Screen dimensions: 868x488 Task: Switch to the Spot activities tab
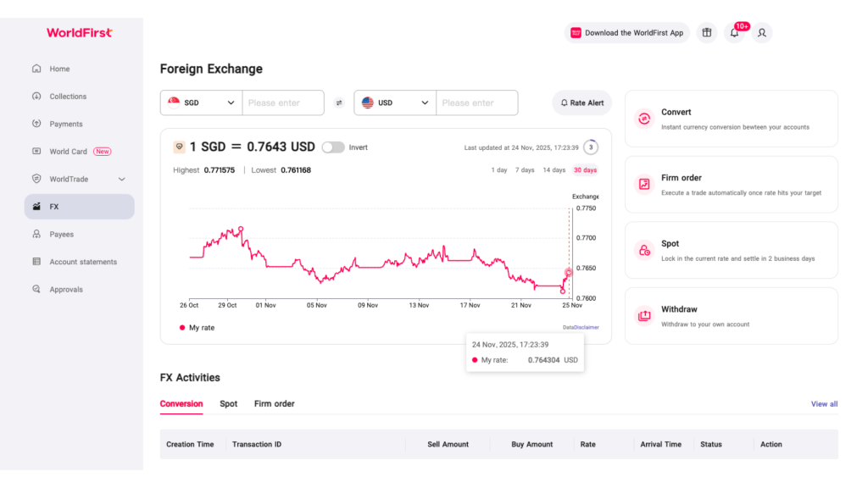tap(228, 404)
